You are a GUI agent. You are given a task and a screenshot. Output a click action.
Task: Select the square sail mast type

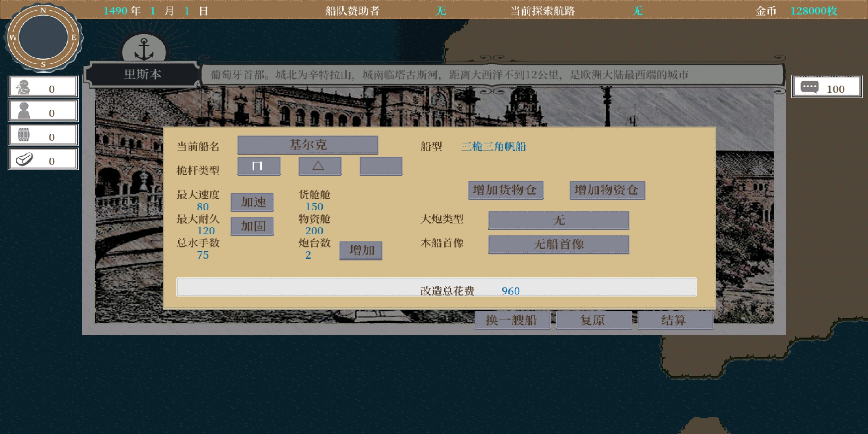pos(259,166)
